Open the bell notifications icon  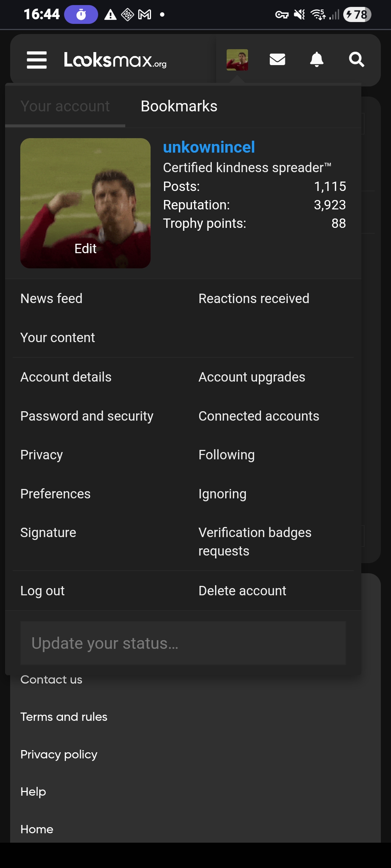click(x=317, y=60)
